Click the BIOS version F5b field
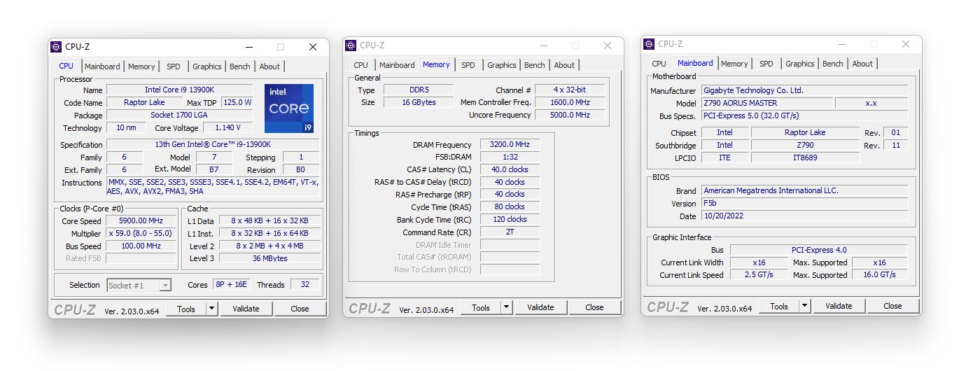The width and height of the screenshot is (980, 371). [x=804, y=204]
